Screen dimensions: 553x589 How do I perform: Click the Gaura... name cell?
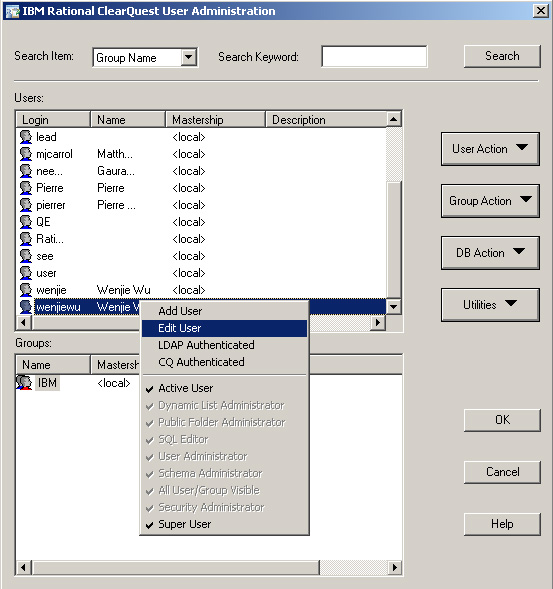pos(116,171)
